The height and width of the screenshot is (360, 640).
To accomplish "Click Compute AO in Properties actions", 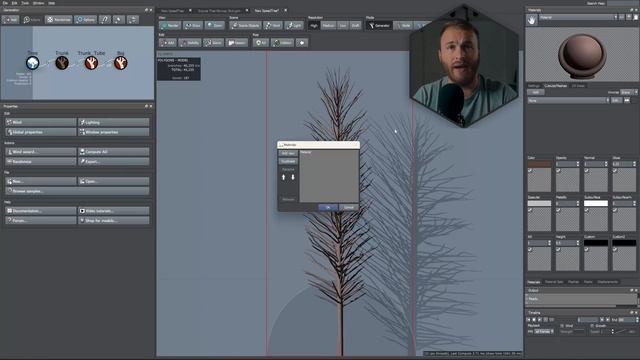I will pos(113,152).
